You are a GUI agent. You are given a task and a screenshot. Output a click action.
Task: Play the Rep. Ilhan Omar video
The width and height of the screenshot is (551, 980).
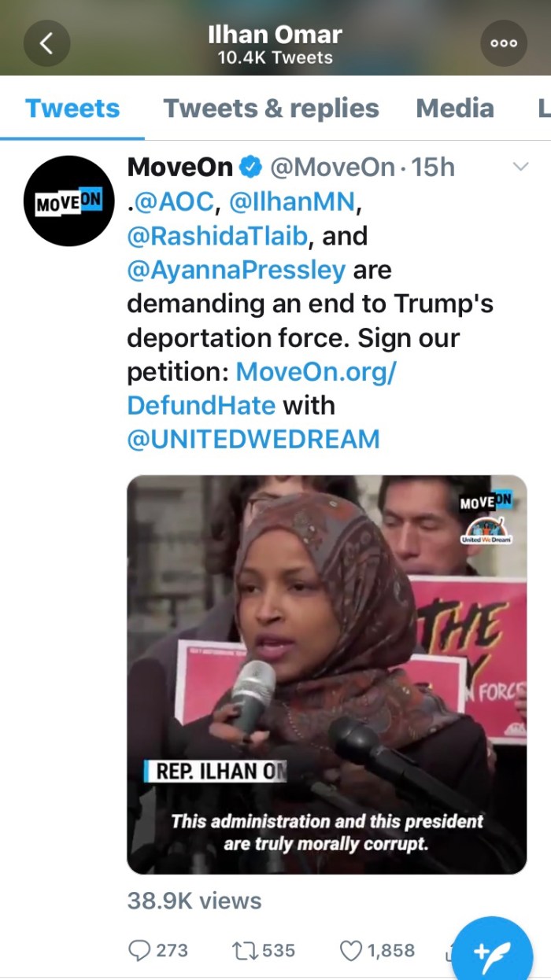(327, 674)
